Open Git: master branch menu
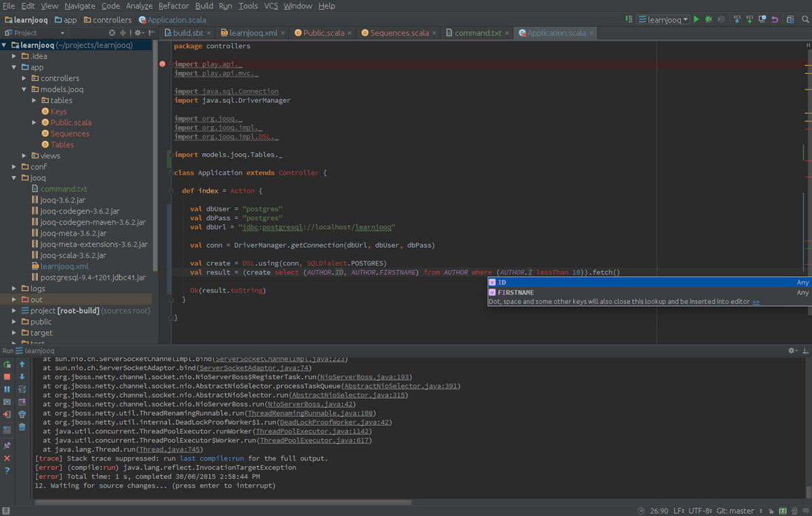This screenshot has width=812, height=516. (740, 511)
